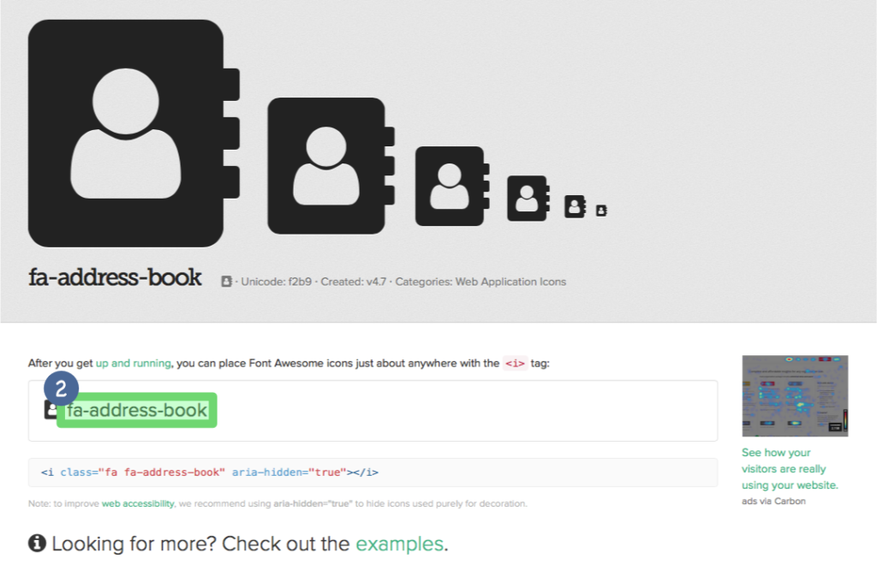
Task: Click the heatmap ad thumbnail
Action: 795,395
